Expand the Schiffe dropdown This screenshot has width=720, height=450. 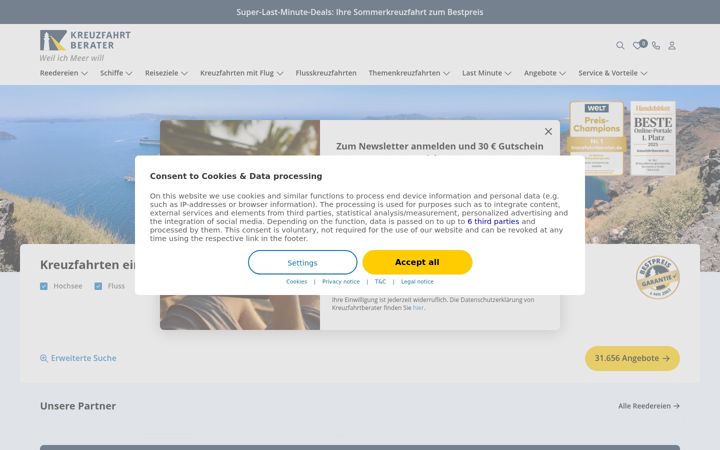(116, 73)
